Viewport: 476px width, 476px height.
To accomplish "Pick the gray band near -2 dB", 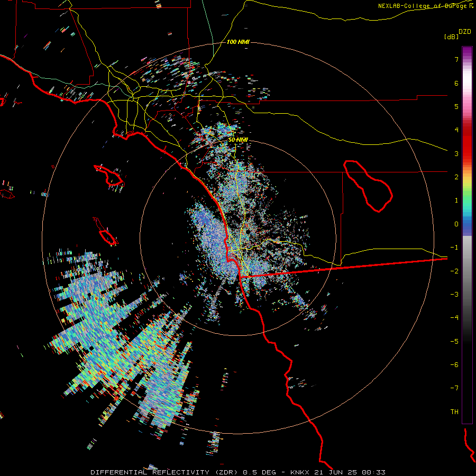I will click(x=467, y=271).
